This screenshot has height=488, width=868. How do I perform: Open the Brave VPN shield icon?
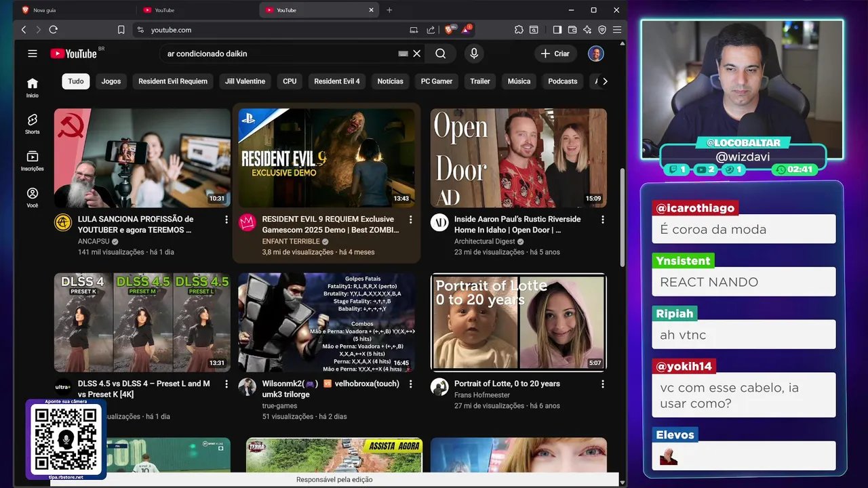click(602, 30)
